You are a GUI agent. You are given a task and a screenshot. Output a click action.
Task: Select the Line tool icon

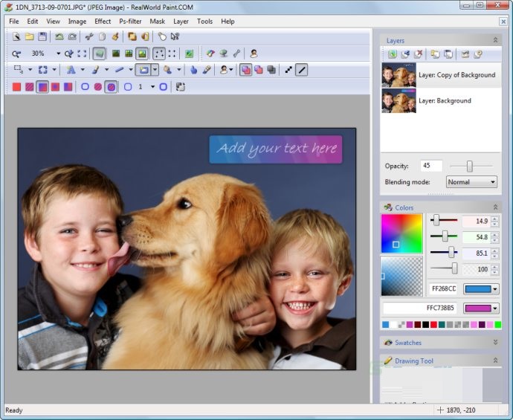tap(119, 70)
